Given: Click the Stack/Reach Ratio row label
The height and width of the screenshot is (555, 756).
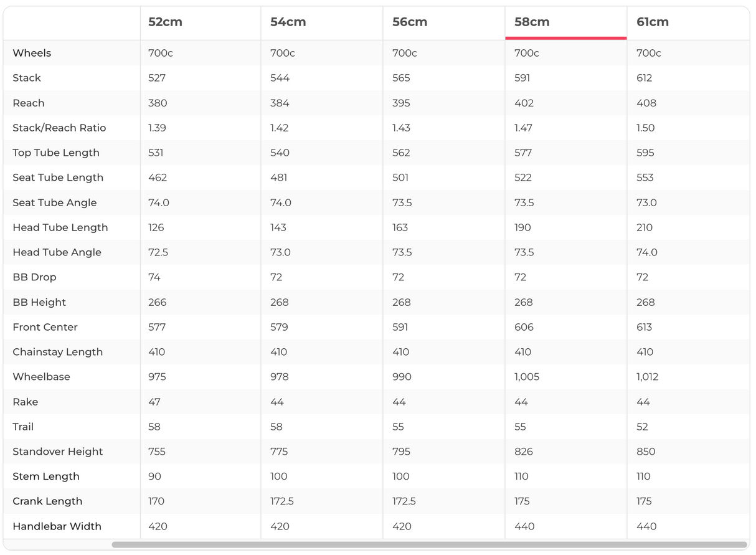Looking at the screenshot, I should pyautogui.click(x=59, y=128).
